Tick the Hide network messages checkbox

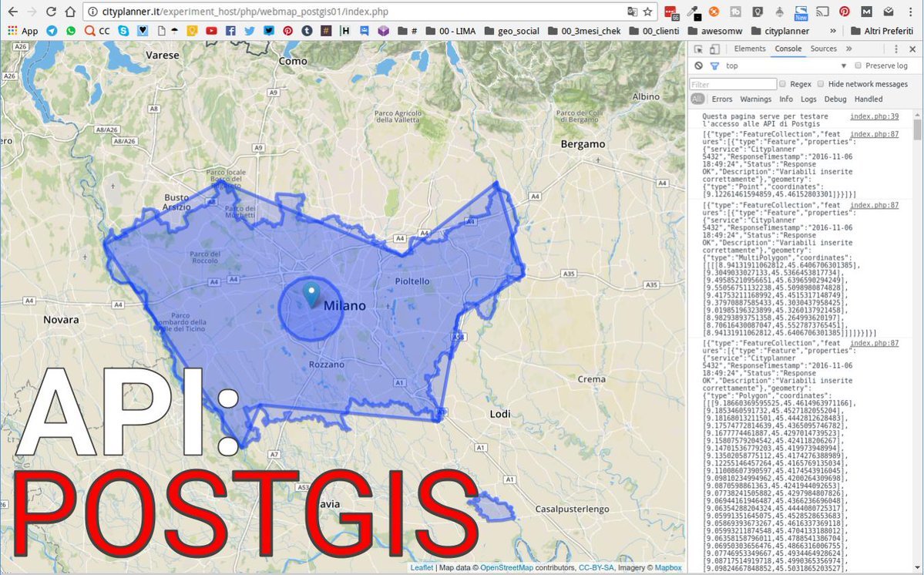821,84
